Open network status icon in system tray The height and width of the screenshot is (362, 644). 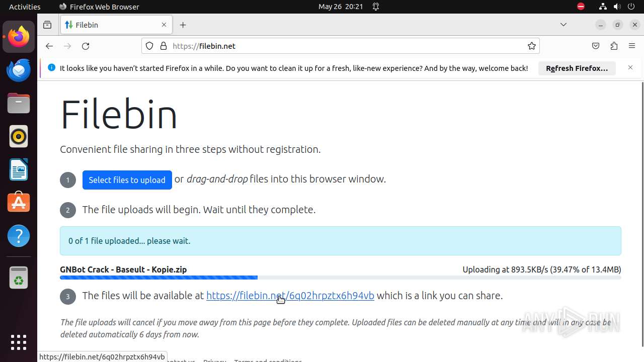point(603,7)
